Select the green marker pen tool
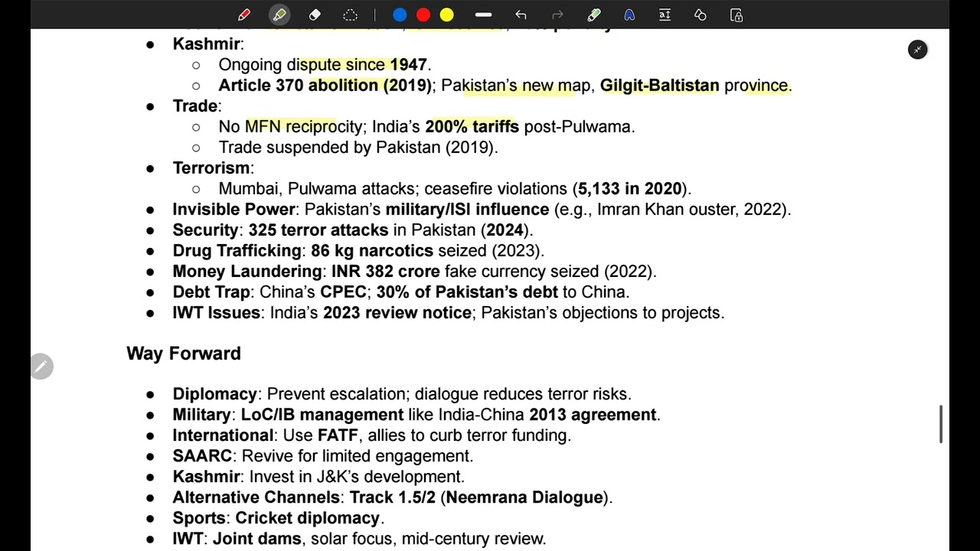Screen dimensions: 980x551 pyautogui.click(x=594, y=15)
